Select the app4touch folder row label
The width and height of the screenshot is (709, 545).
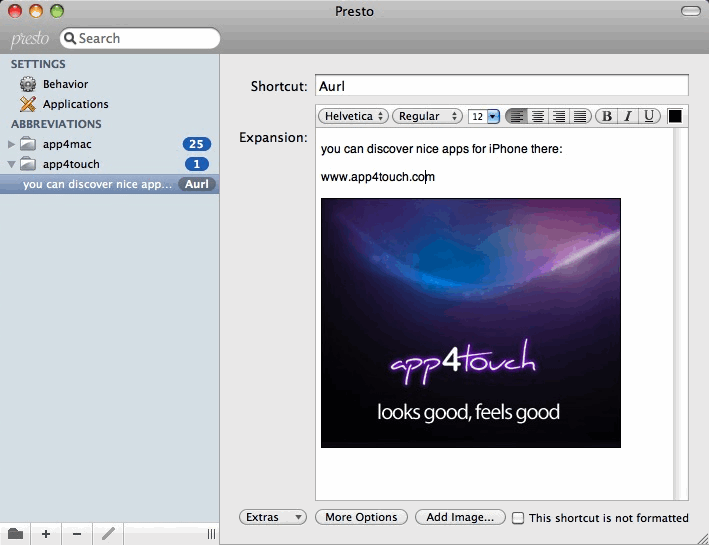(x=71, y=164)
